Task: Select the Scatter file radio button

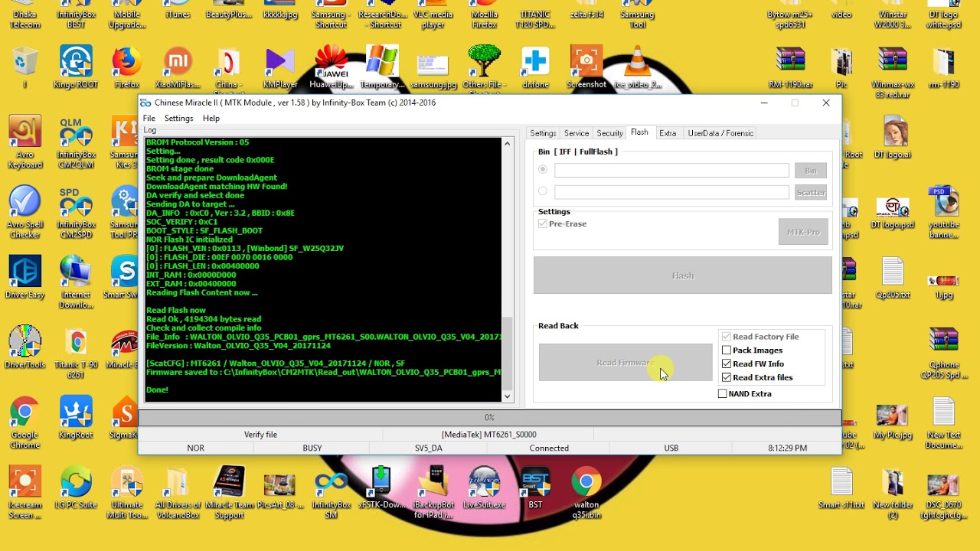Action: click(x=543, y=191)
